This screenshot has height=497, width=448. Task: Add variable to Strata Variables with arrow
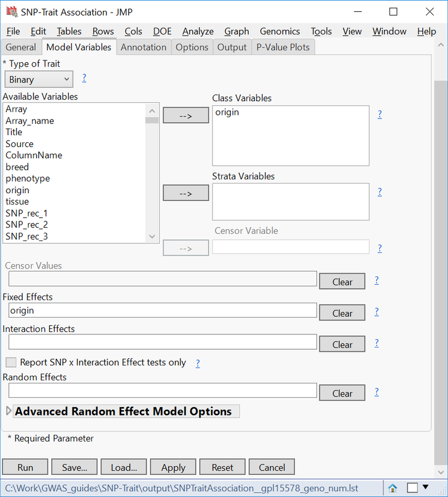tap(185, 193)
